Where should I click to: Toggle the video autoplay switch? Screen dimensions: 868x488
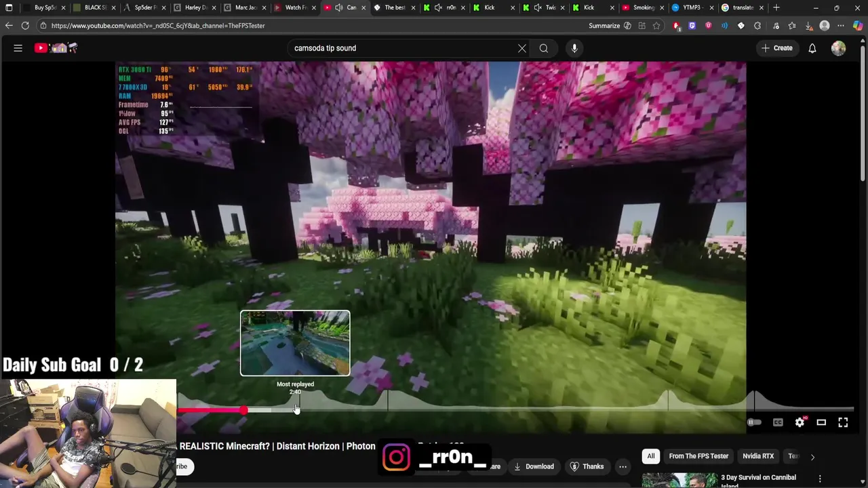pos(754,422)
